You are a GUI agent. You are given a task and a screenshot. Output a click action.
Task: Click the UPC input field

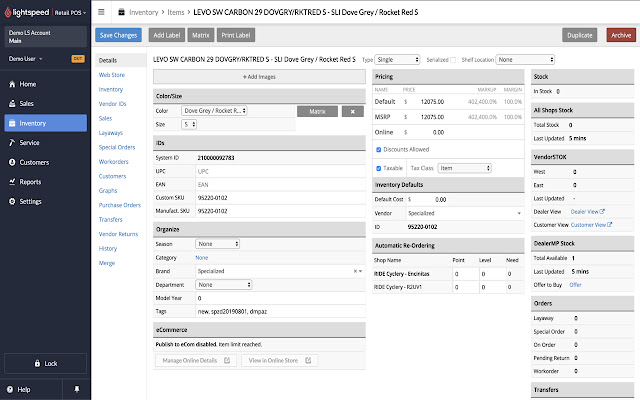[x=280, y=171]
